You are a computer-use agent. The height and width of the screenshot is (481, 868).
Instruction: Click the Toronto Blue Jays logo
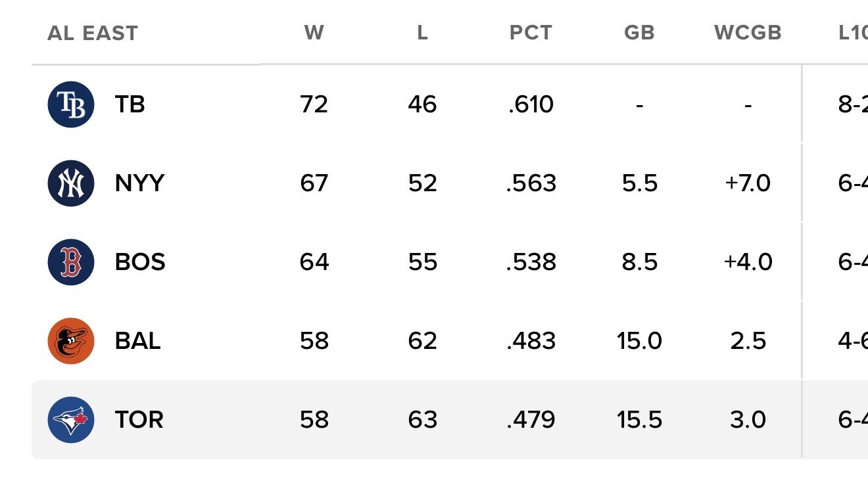(x=71, y=420)
